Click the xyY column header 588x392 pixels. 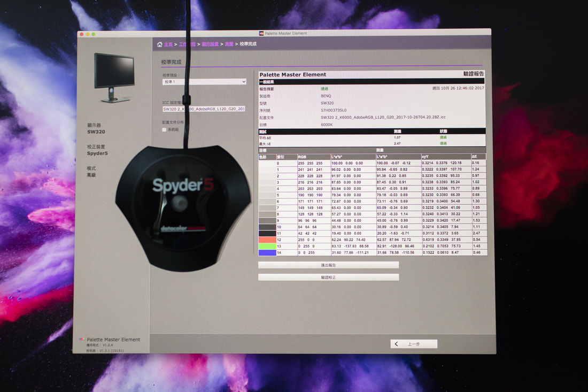tap(425, 157)
